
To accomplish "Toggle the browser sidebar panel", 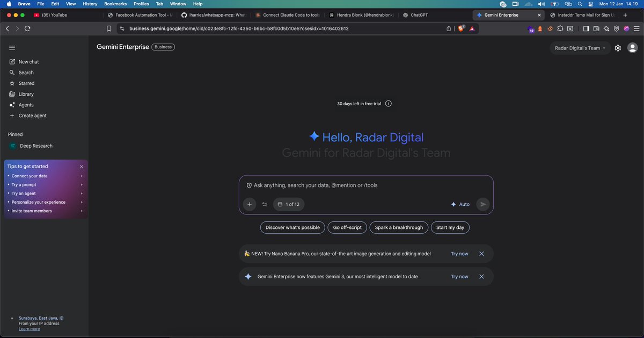I will point(586,28).
